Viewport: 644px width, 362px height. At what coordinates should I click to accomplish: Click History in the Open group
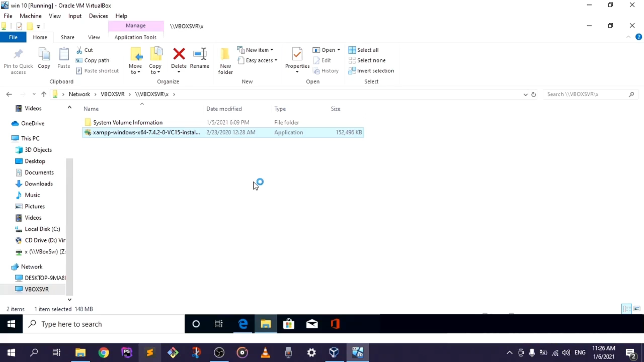[x=326, y=71]
